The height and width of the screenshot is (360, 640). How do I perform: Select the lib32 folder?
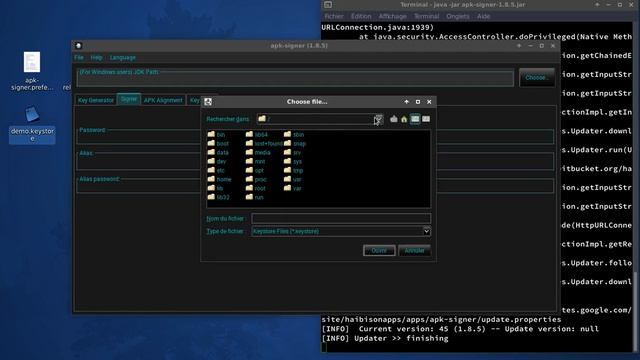218,197
